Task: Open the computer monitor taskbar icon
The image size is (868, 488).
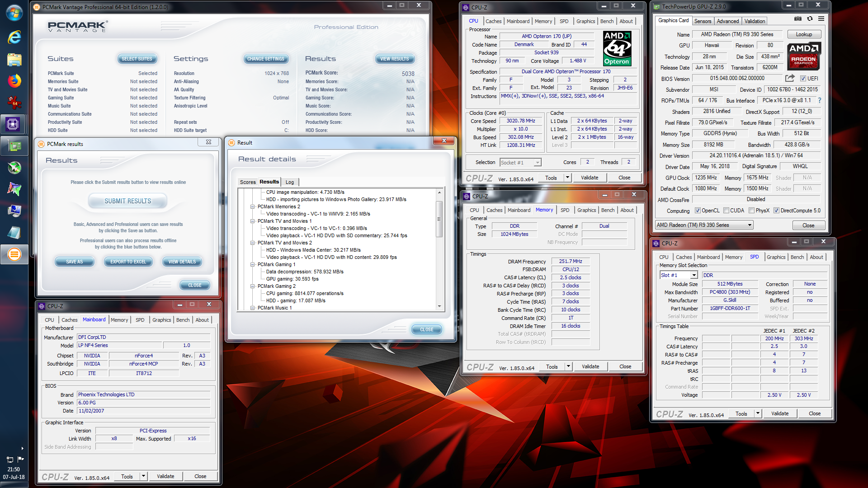Action: [x=14, y=211]
